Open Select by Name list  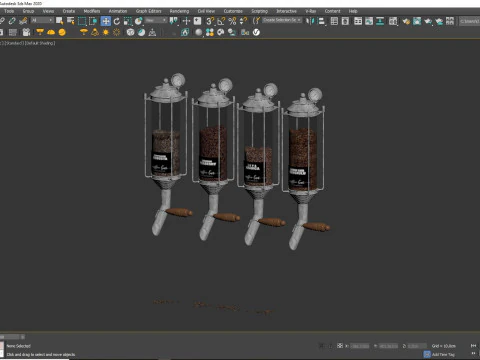pos(71,21)
